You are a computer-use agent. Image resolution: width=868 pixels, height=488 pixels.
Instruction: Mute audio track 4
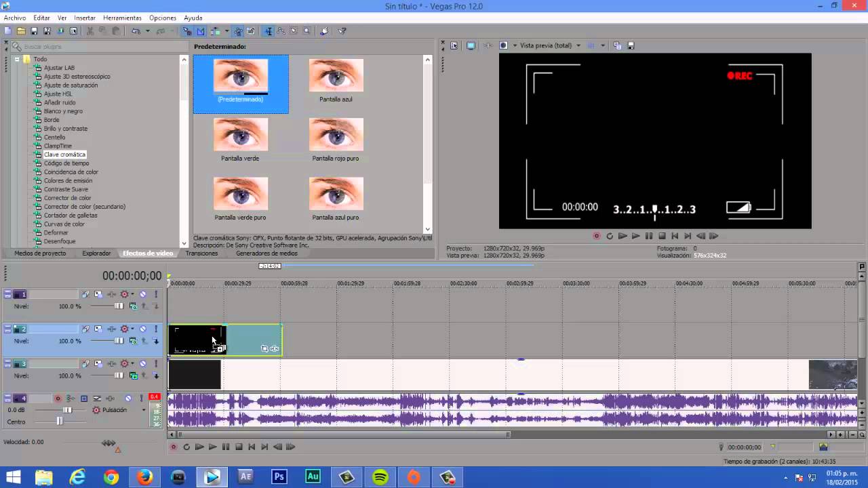(128, 399)
